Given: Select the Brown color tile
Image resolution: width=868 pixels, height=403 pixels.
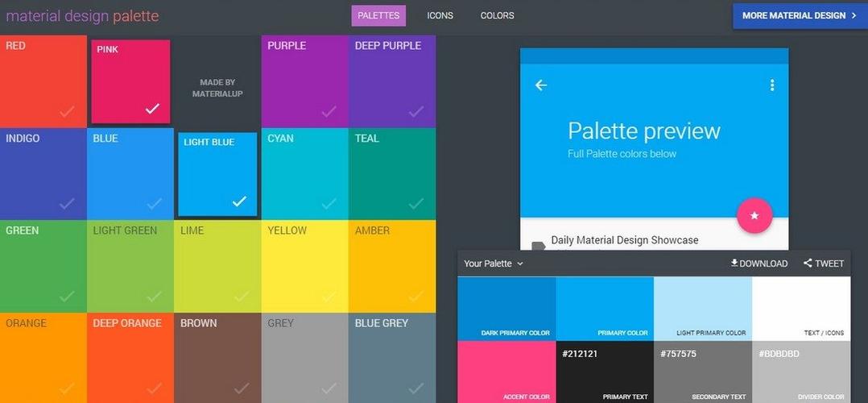Looking at the screenshot, I should pos(217,358).
